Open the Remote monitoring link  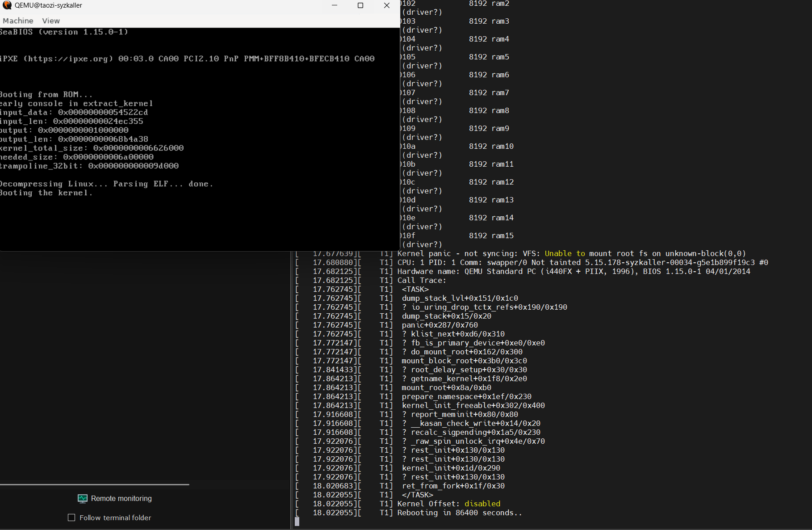click(121, 498)
